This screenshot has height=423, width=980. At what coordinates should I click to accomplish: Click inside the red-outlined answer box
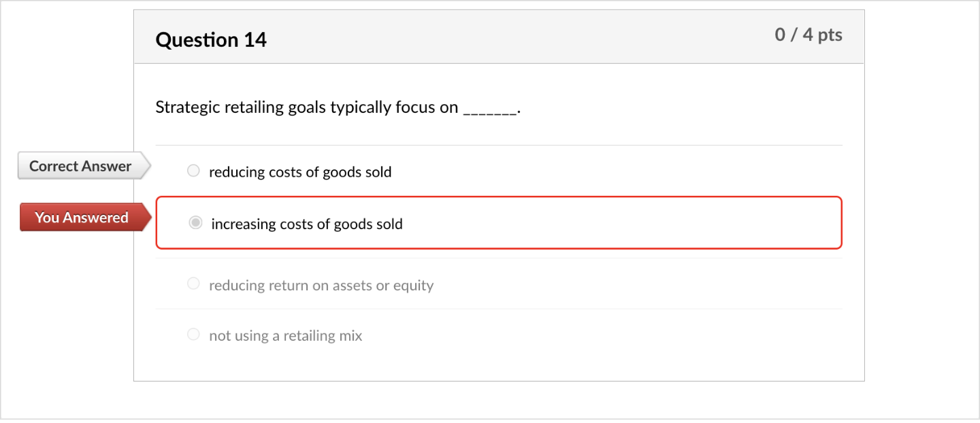pyautogui.click(x=500, y=222)
